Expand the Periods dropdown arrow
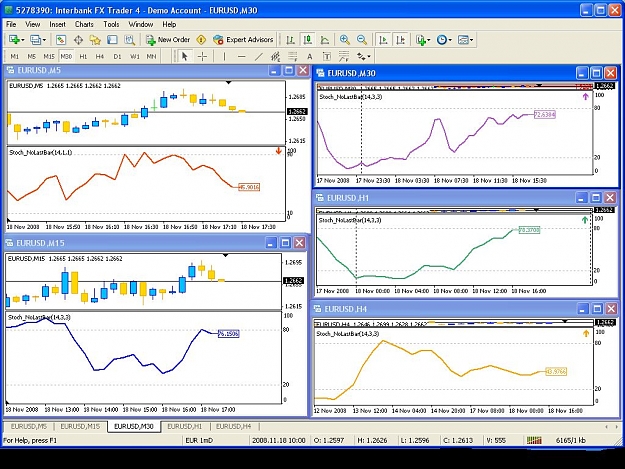Screen dimensions: 625x469 pos(450,40)
